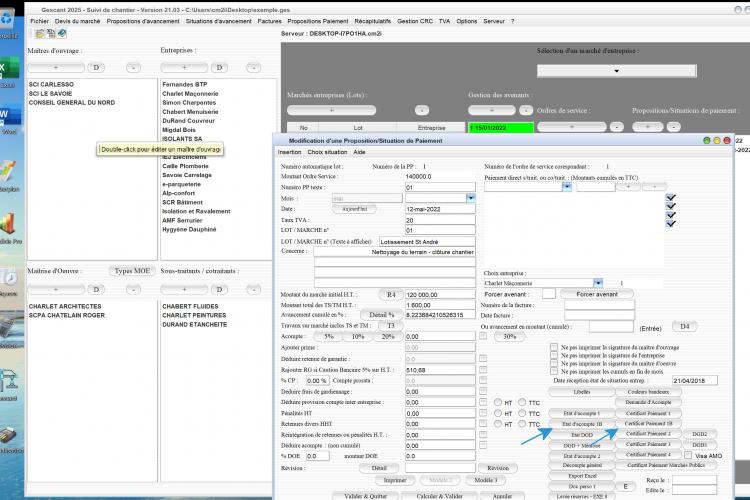Screen dimensions: 750x500
Task: Select TTC on the Déduire provision compte inter entreprise row
Action: coord(522,402)
